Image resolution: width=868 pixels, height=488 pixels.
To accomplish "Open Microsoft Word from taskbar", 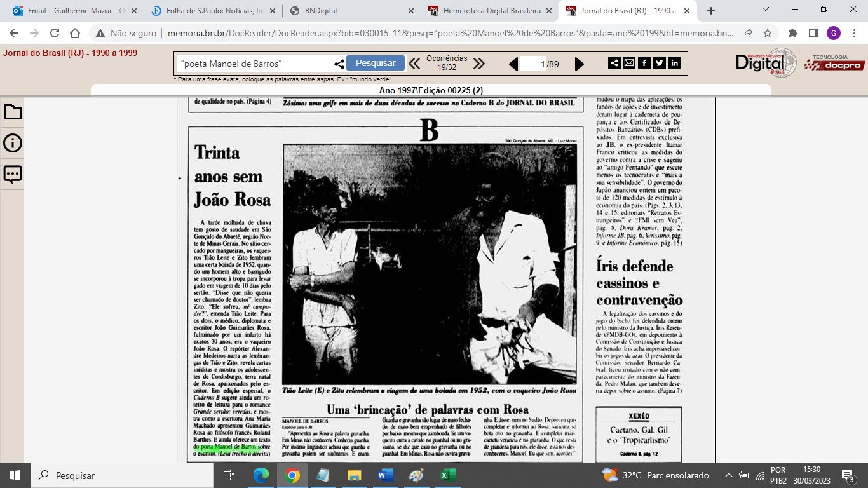I will point(386,475).
